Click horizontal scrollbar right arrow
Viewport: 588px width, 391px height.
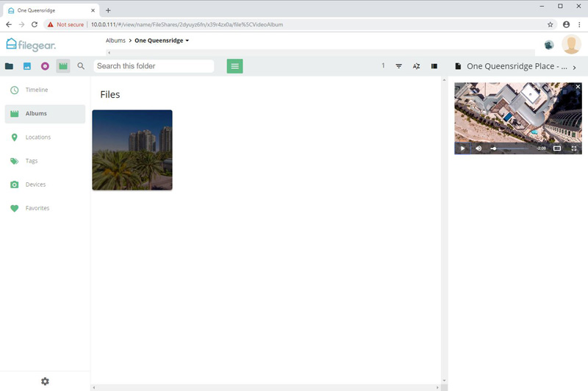click(437, 387)
